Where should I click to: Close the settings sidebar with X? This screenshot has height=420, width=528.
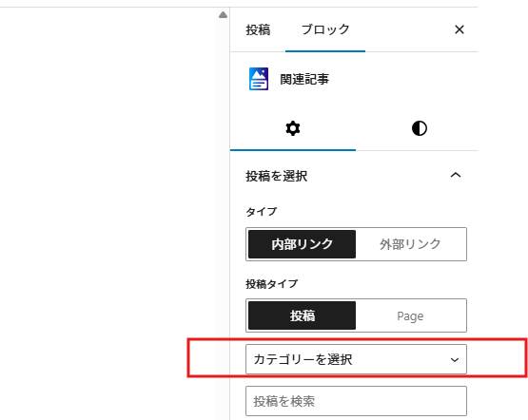[460, 29]
